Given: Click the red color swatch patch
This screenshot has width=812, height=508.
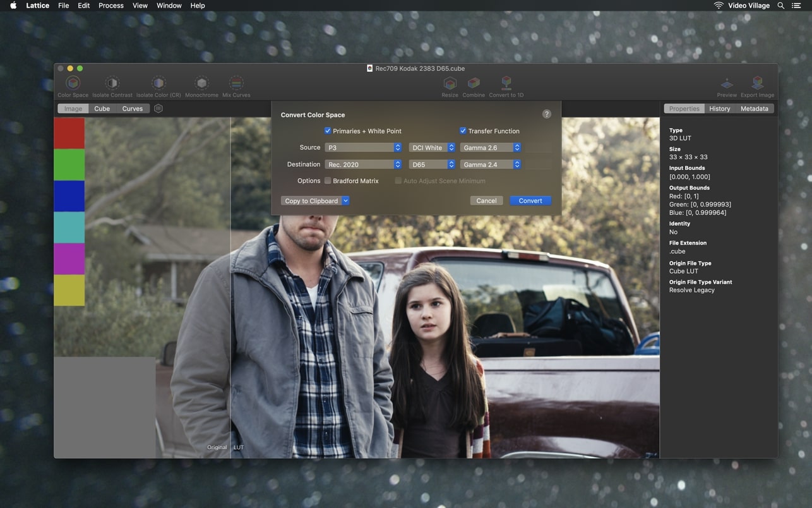Looking at the screenshot, I should tap(69, 133).
